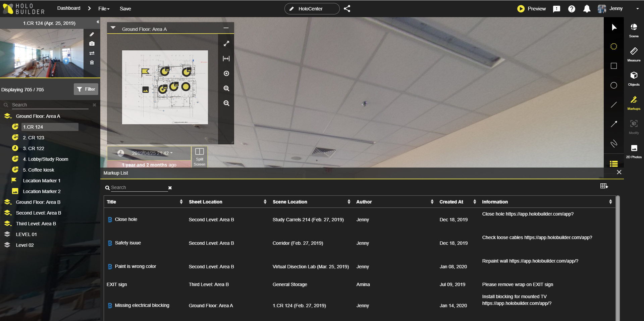Click the swap arrows icon beside thumbnail
644x321 pixels.
[92, 53]
